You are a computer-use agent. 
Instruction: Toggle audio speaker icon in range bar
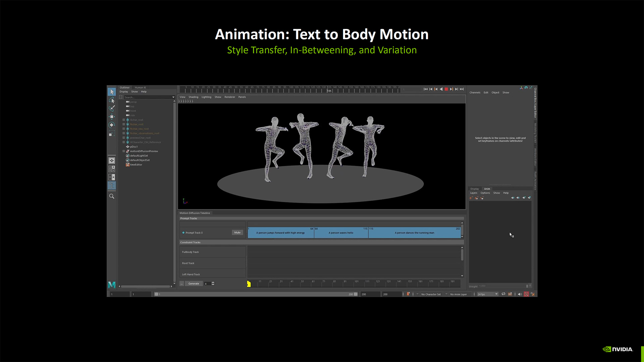tap(520, 294)
